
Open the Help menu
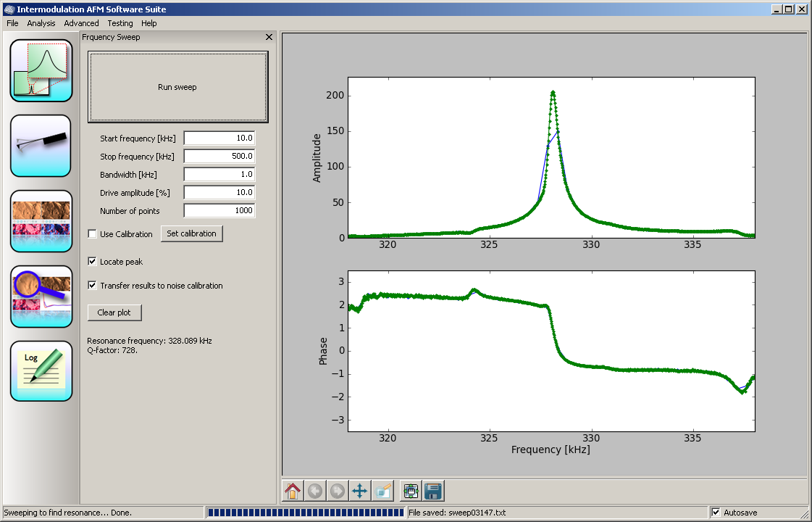click(x=148, y=23)
